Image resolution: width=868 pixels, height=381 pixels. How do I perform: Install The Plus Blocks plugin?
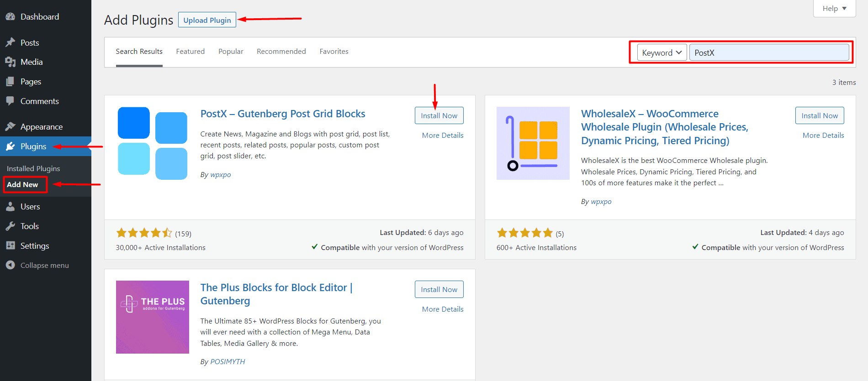coord(439,289)
